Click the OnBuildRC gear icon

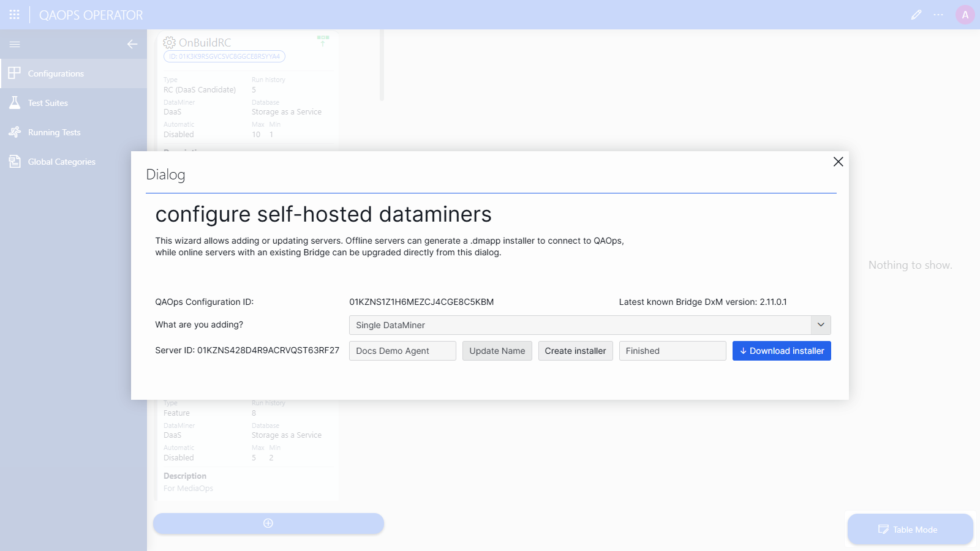(x=169, y=42)
